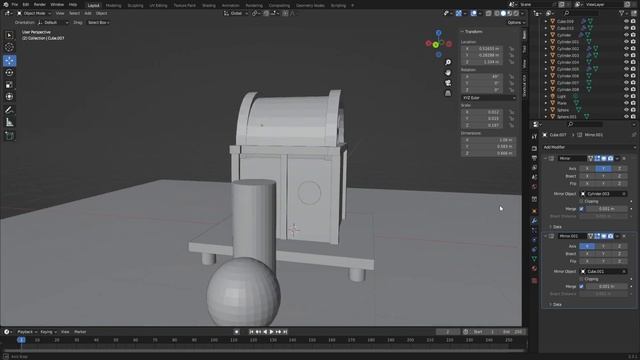The image size is (640, 360).
Task: Open the Physics properties tab
Action: [534, 240]
